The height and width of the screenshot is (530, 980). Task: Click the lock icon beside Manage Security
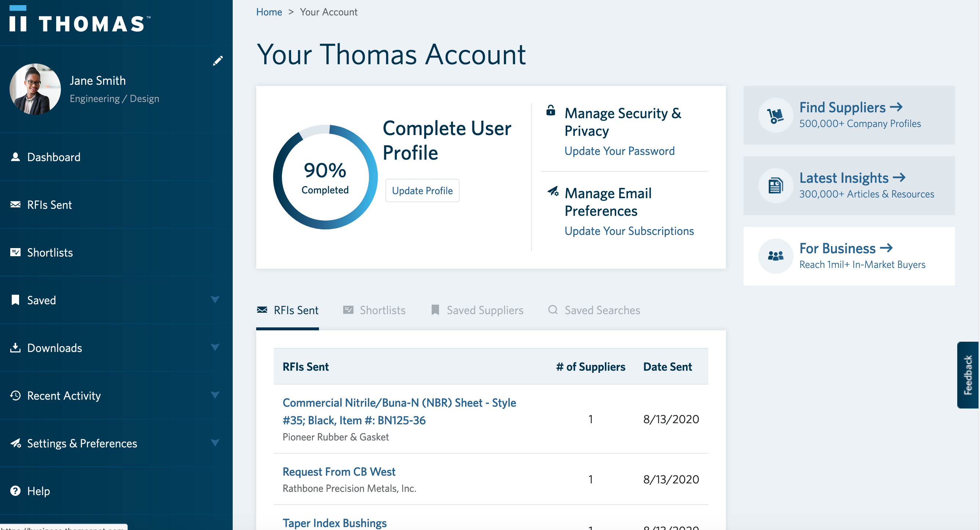pyautogui.click(x=551, y=110)
